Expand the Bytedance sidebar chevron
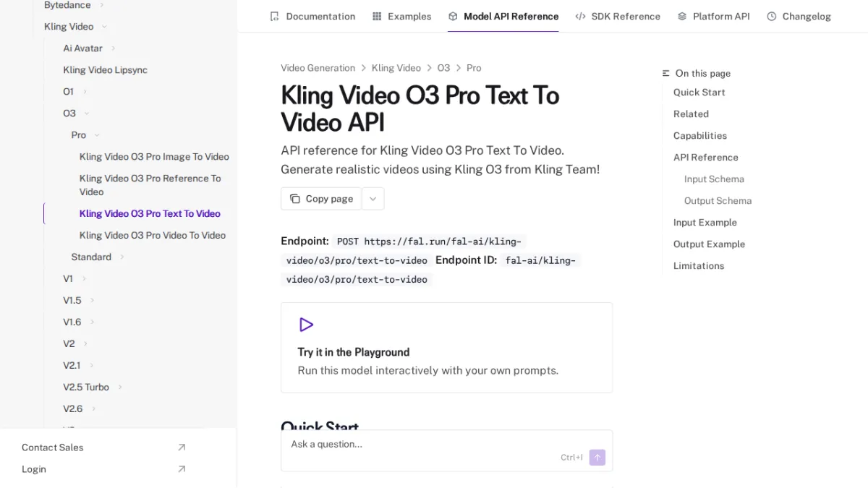Image resolution: width=868 pixels, height=488 pixels. pos(101,5)
